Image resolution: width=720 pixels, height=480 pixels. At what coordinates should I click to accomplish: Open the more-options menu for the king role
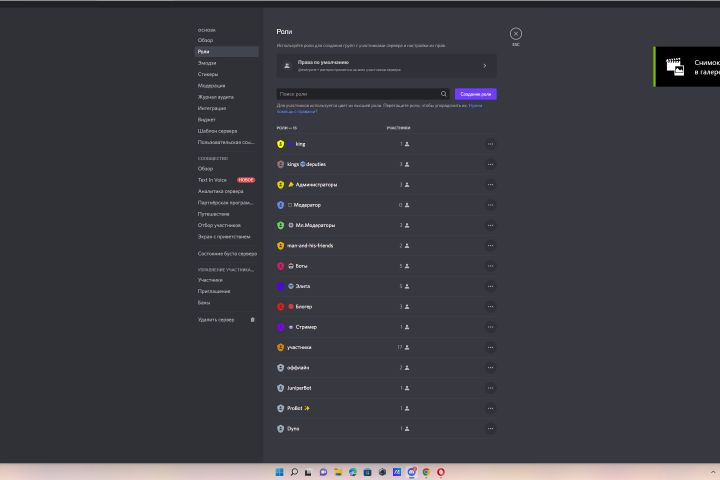490,144
